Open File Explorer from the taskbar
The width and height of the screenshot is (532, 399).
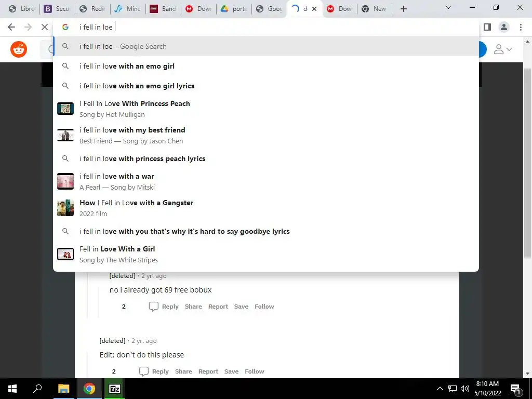(63, 389)
